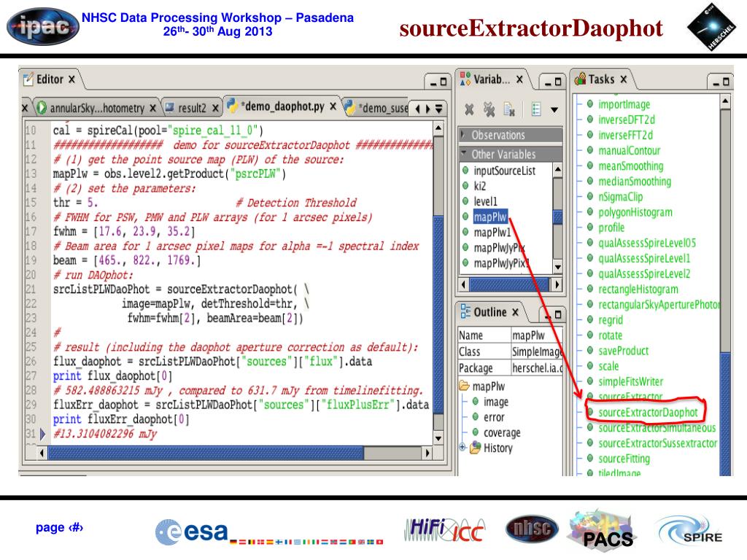Click the green bullet next to inputSourceList
Viewport: 747px width, 560px height.
465,171
